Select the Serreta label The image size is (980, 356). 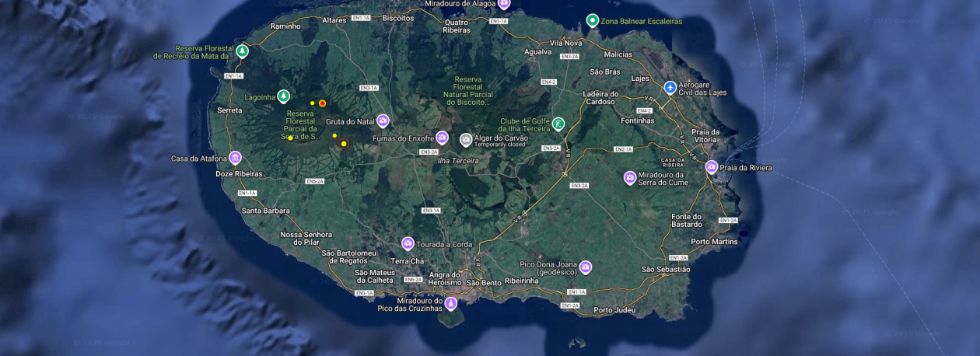point(229,110)
